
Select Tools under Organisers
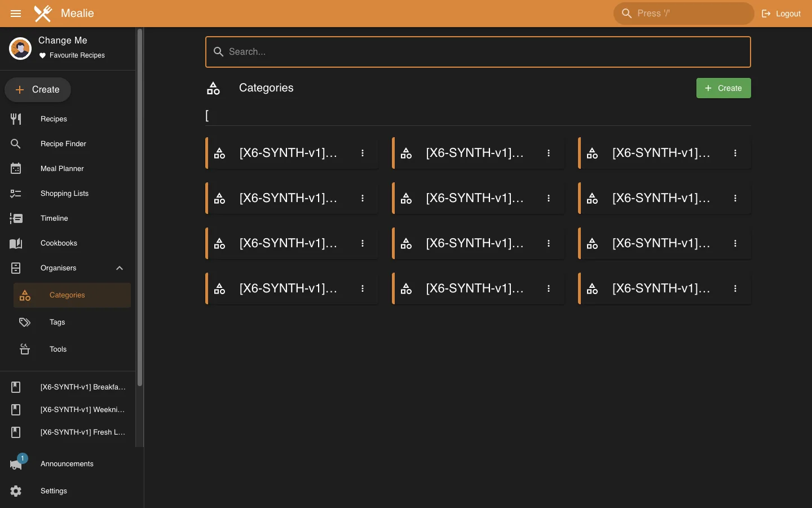coord(72,349)
